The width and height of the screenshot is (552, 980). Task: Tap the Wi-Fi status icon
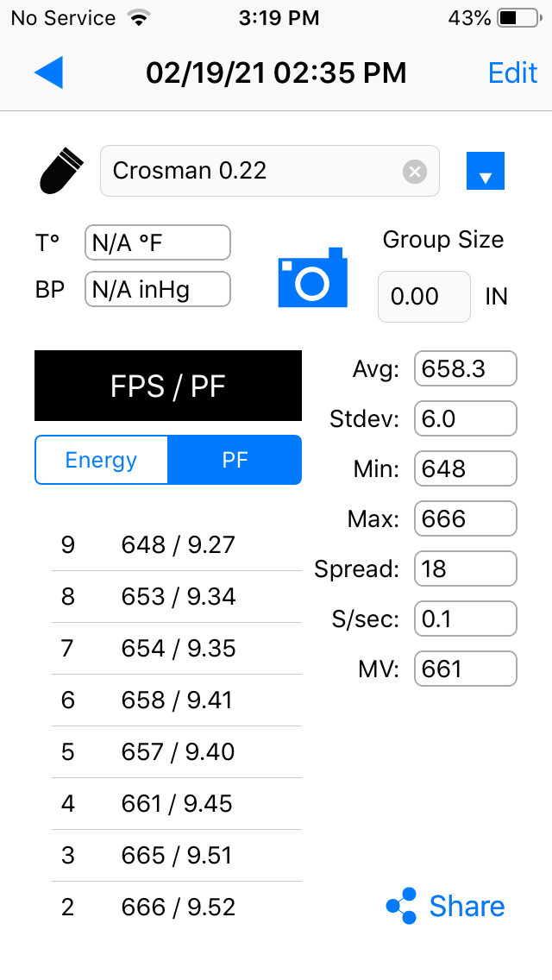[x=139, y=18]
